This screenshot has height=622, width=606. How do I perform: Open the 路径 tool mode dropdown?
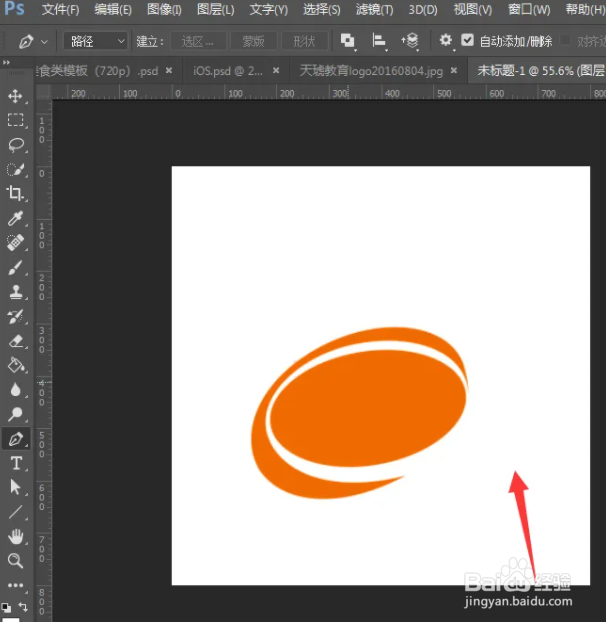pyautogui.click(x=96, y=41)
